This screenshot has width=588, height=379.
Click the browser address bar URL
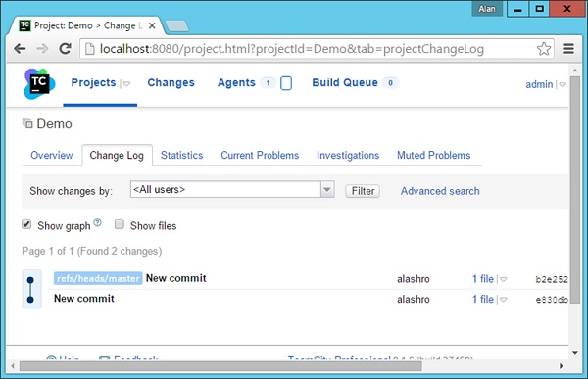coord(292,49)
